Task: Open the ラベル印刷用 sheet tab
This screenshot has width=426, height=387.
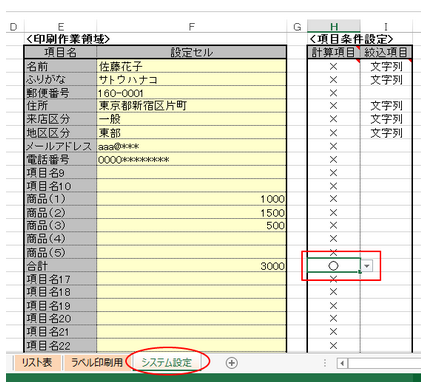Action: click(x=97, y=362)
